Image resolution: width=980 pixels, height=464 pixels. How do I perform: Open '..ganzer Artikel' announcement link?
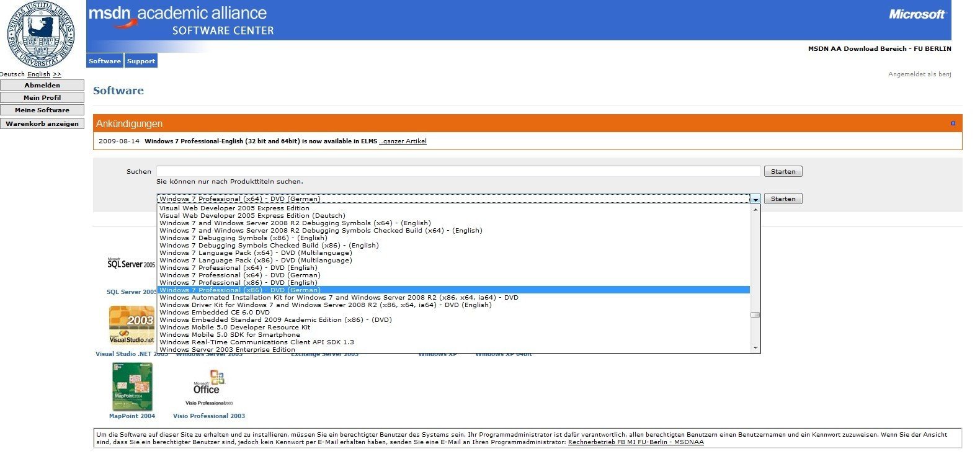coord(403,141)
